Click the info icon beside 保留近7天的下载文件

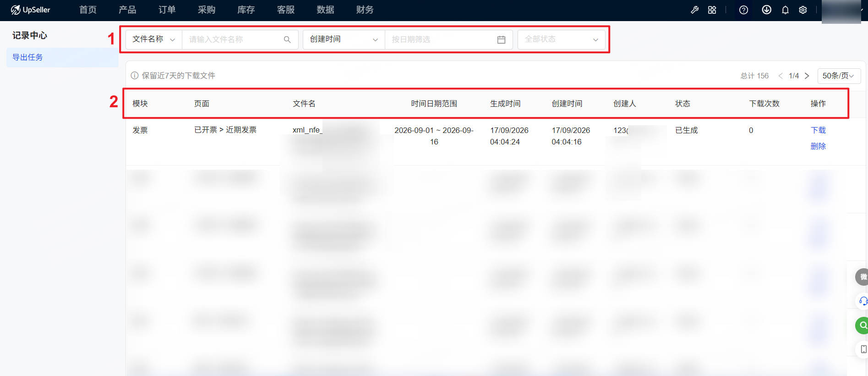[x=134, y=76]
